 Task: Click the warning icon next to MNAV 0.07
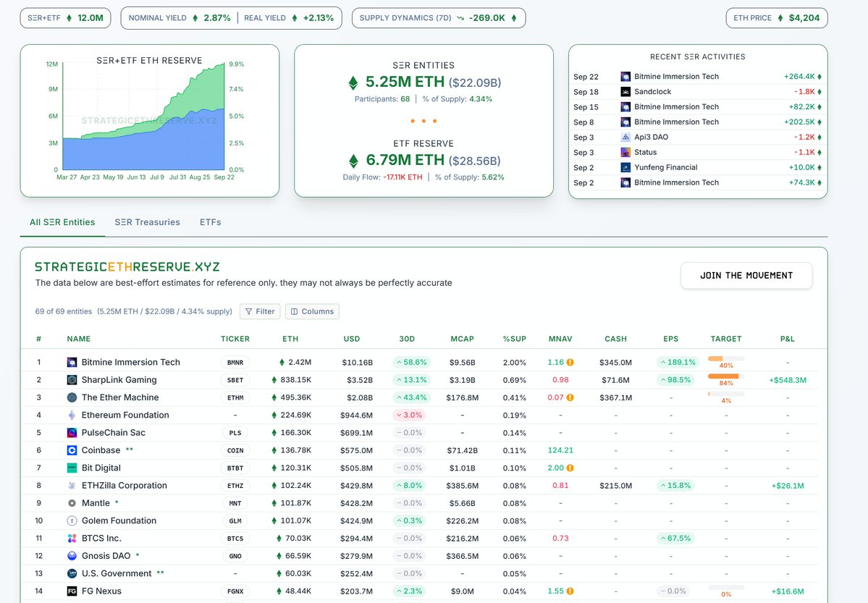570,397
